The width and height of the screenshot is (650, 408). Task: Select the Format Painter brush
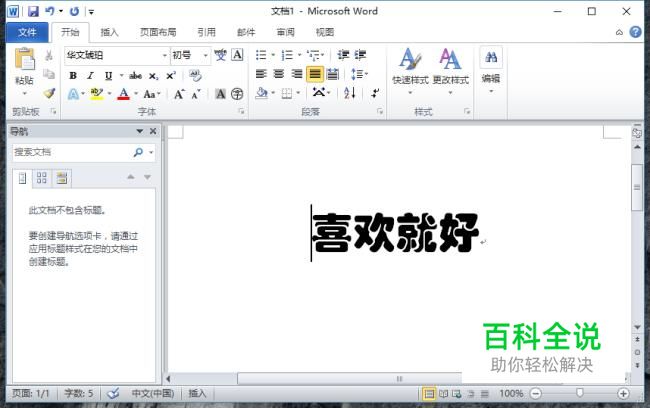[49, 93]
